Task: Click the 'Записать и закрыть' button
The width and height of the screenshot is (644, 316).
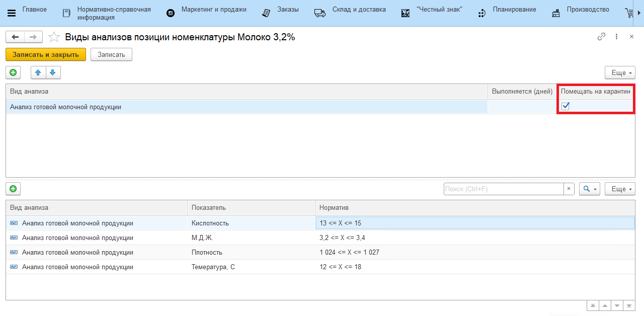Action: (46, 54)
